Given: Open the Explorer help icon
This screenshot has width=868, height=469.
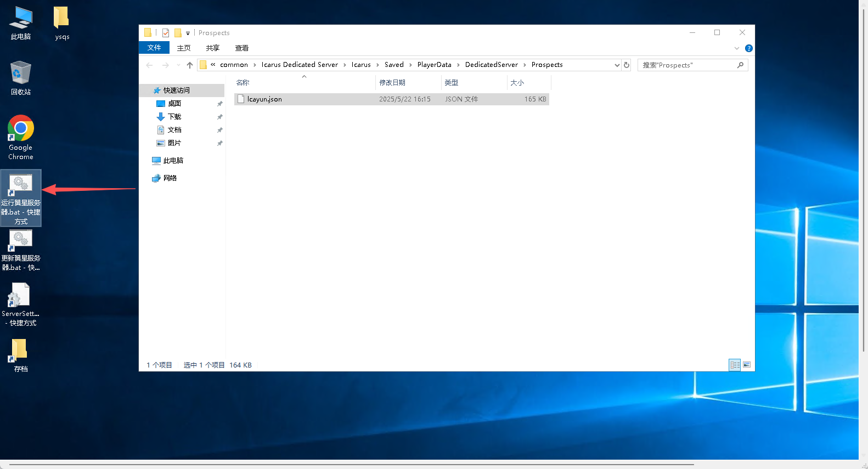Looking at the screenshot, I should point(748,48).
